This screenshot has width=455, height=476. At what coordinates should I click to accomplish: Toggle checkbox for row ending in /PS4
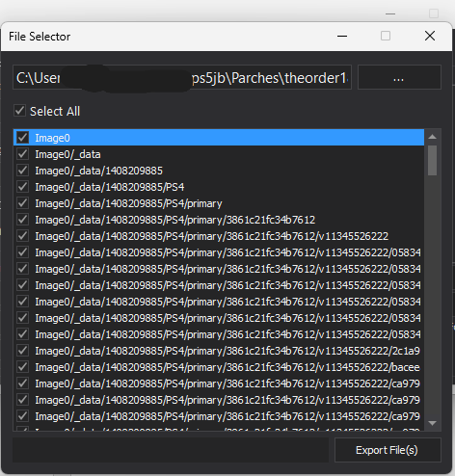pos(23,187)
